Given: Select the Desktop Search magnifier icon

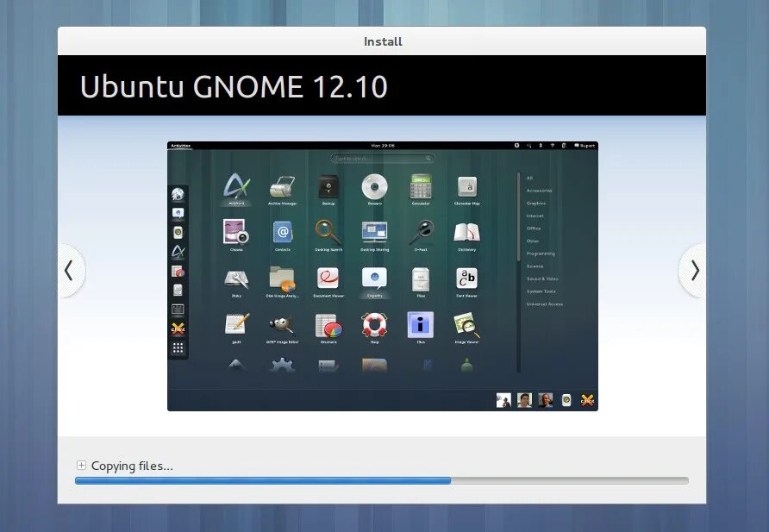Looking at the screenshot, I should (x=328, y=232).
